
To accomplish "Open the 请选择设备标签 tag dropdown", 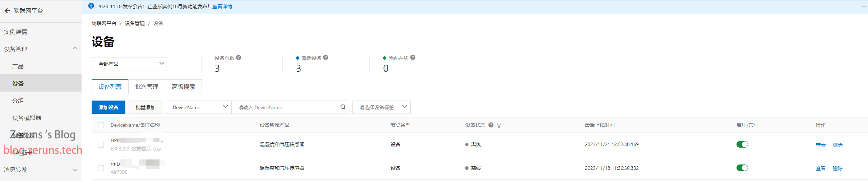I will [381, 107].
